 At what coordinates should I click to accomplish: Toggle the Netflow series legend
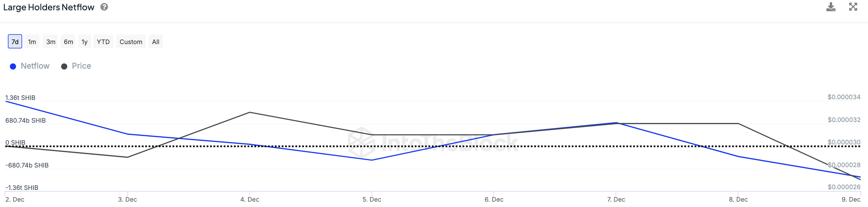35,66
